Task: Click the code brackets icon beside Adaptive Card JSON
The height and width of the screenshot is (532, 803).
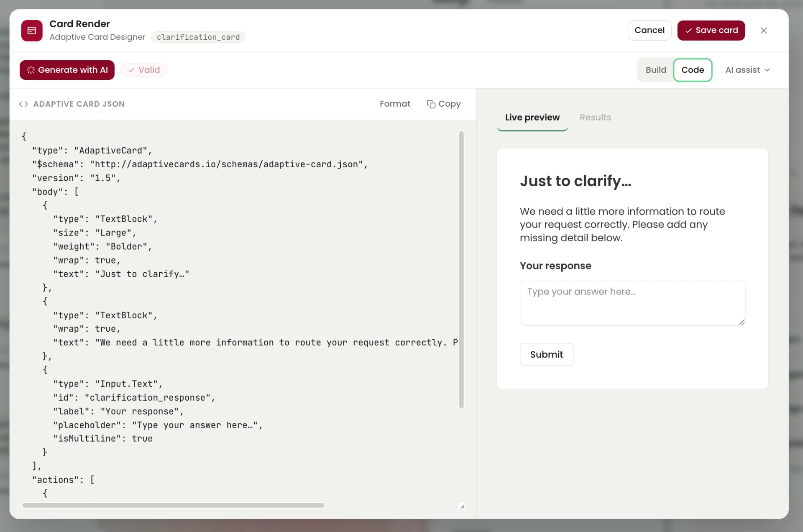Action: click(x=23, y=104)
